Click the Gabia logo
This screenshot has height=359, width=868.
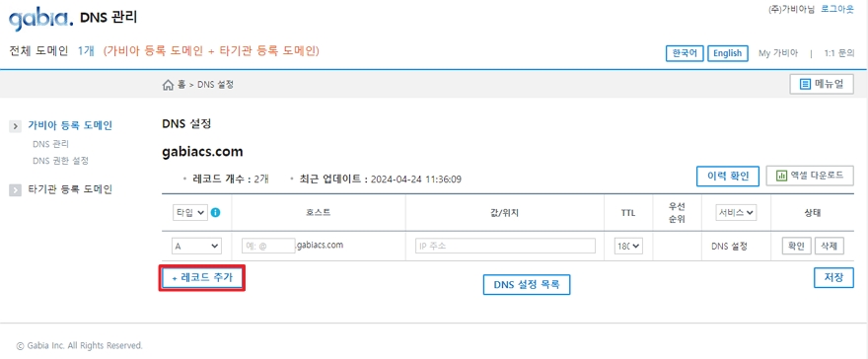(x=40, y=19)
